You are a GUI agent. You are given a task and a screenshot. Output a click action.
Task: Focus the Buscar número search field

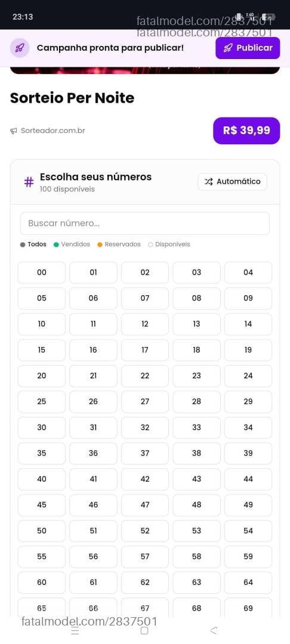tap(145, 224)
